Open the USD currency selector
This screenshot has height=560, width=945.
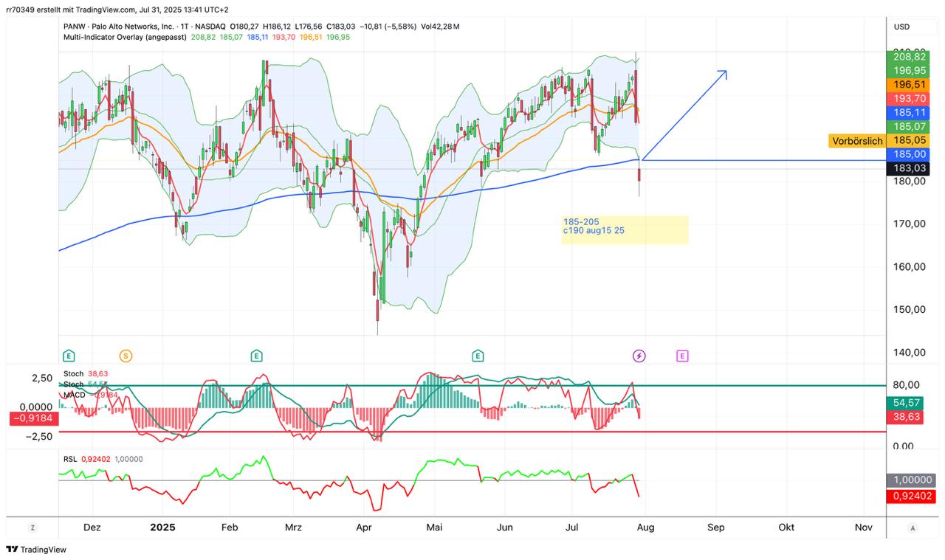902,27
